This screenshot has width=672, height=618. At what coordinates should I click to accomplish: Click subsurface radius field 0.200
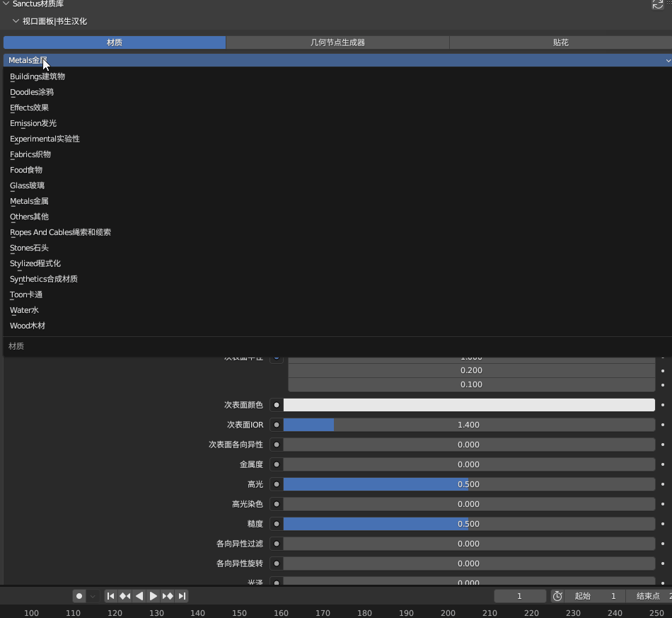pyautogui.click(x=471, y=370)
